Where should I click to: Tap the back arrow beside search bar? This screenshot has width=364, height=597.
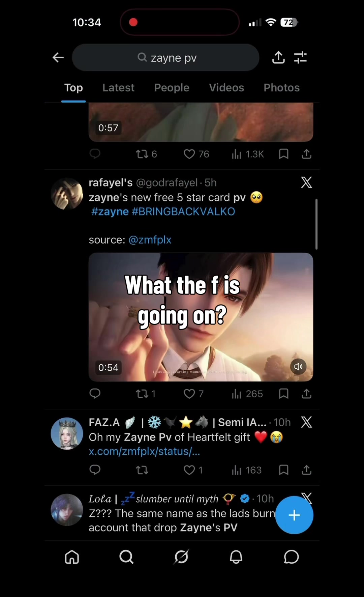click(58, 58)
